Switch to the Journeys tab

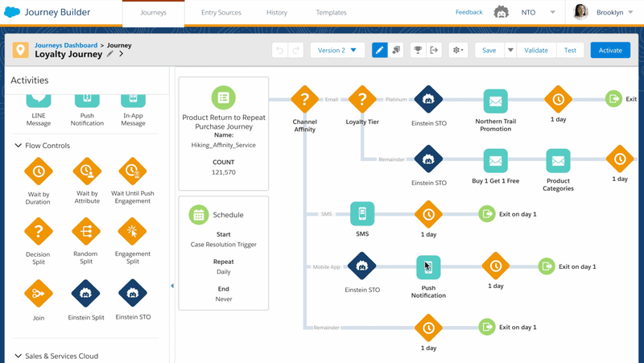click(153, 13)
